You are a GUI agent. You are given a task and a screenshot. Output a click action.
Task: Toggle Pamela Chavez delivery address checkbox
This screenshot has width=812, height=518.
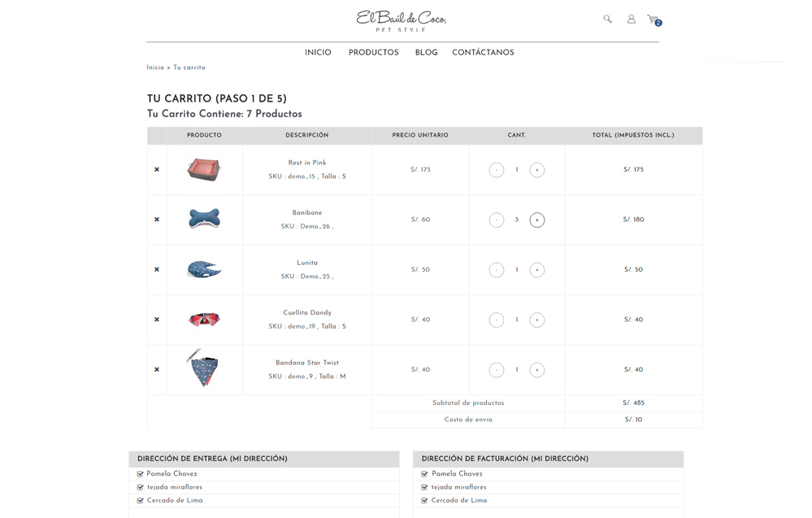[x=141, y=474]
